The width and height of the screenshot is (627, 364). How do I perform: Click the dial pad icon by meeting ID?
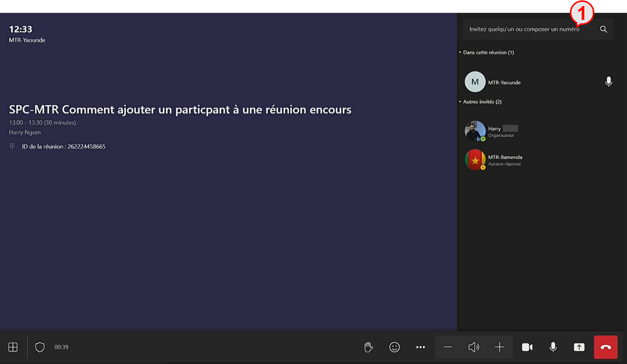(x=12, y=146)
